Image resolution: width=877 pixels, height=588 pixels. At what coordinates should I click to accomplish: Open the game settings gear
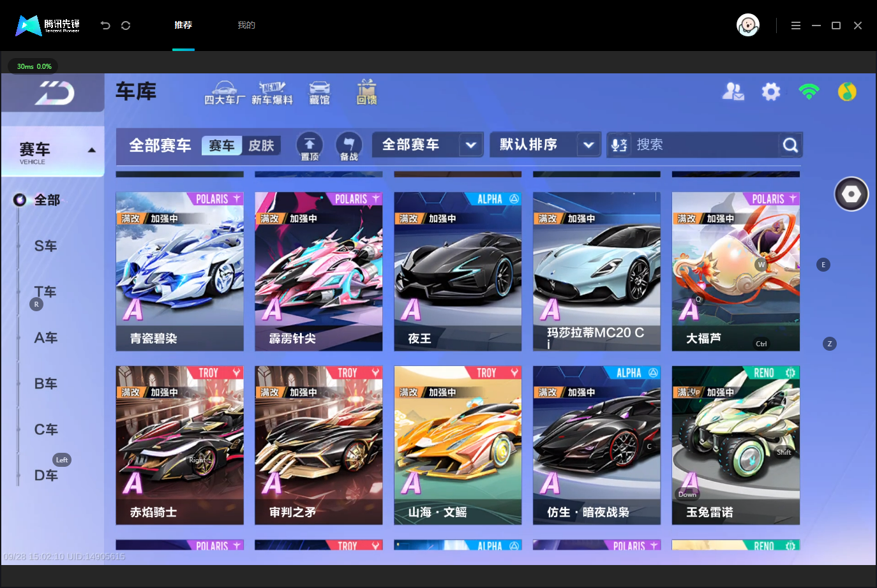point(771,92)
